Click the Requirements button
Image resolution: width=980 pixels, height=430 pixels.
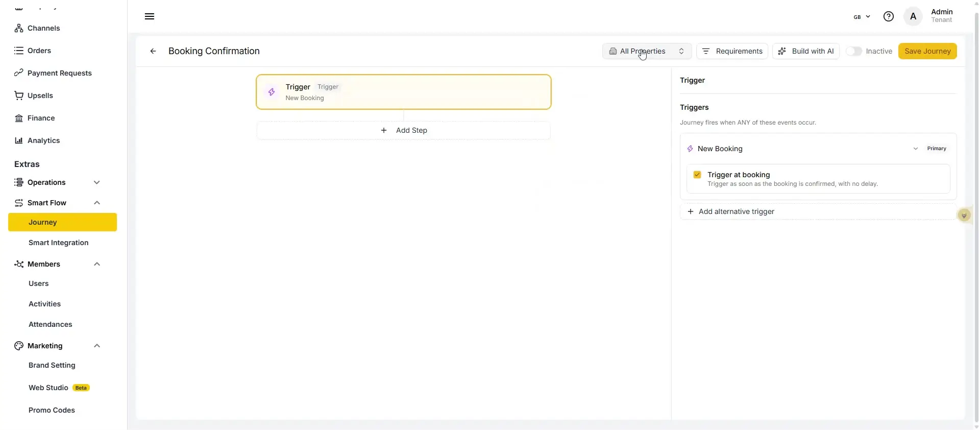[732, 51]
